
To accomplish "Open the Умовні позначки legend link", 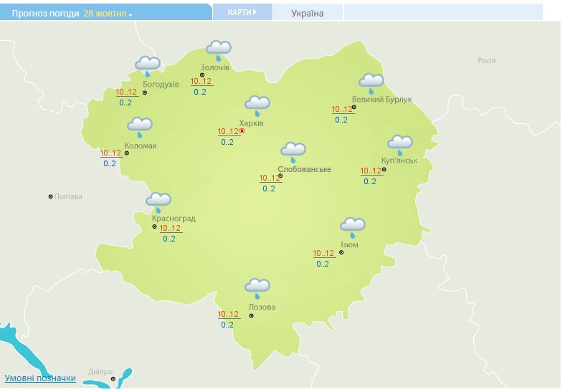I will coord(40,378).
